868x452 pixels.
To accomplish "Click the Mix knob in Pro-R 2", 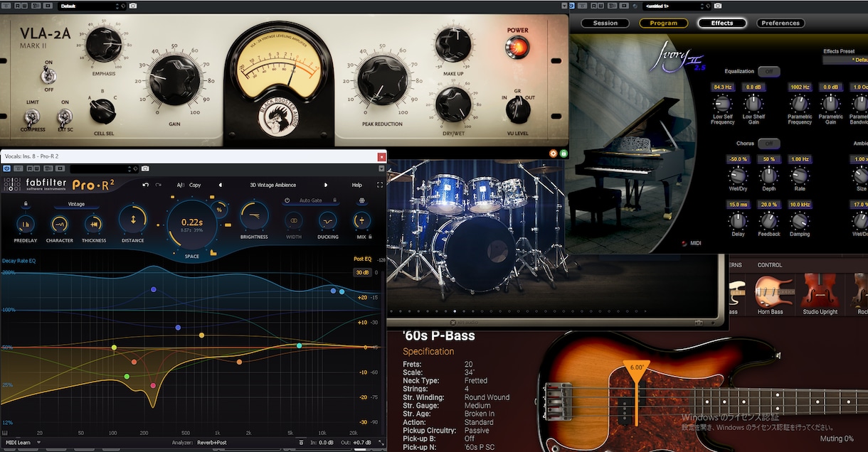I will coord(362,222).
